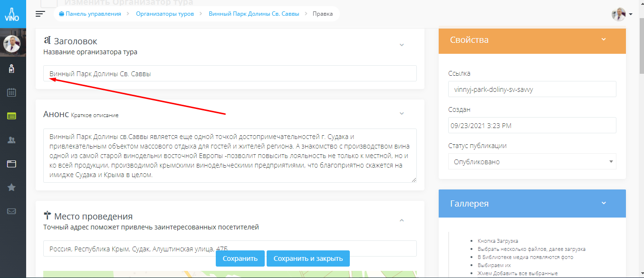Collapse the Галлерея panel chevron
The height and width of the screenshot is (278, 644).
[604, 203]
